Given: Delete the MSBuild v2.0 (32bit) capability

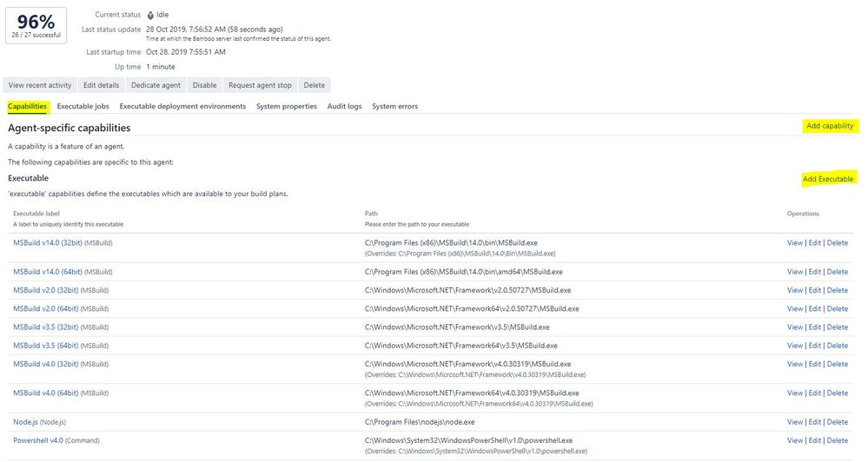Looking at the screenshot, I should click(838, 290).
